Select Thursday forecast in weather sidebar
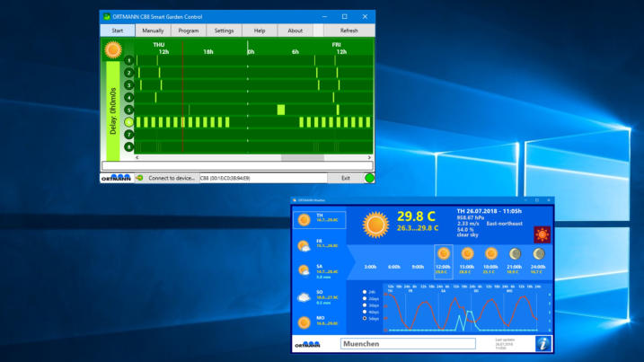Viewport: 644px width, 362px height. click(319, 219)
